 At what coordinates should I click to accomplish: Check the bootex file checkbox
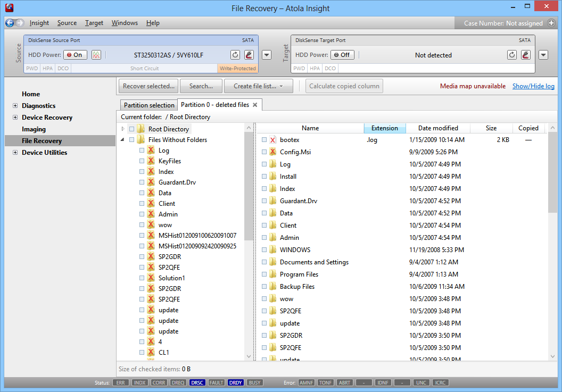pyautogui.click(x=264, y=140)
